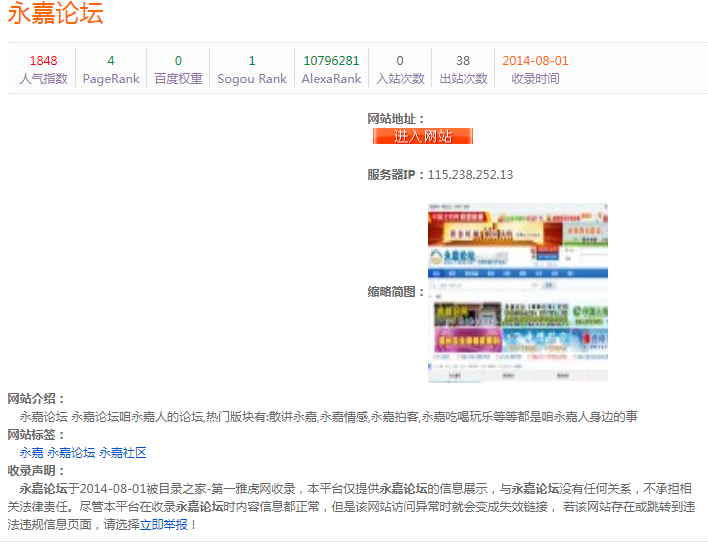Click the 网站地址 label
This screenshot has height=545, width=708.
point(396,119)
